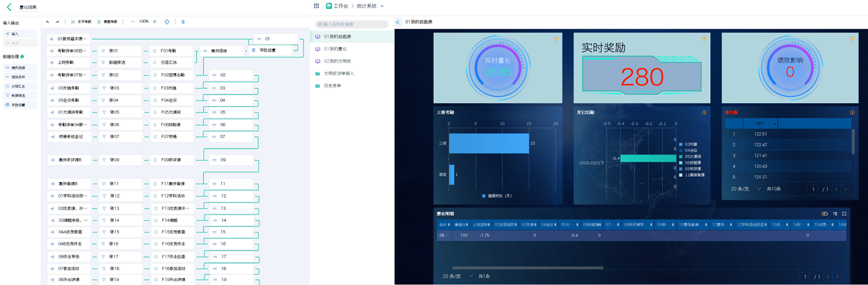
Task: Toggle the 06技能课 legend entry
Action: (x=690, y=163)
